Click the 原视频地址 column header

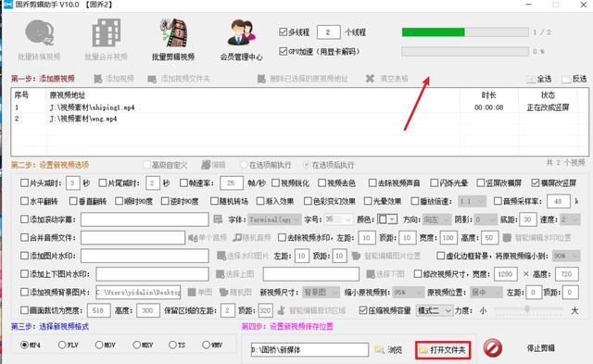(68, 95)
